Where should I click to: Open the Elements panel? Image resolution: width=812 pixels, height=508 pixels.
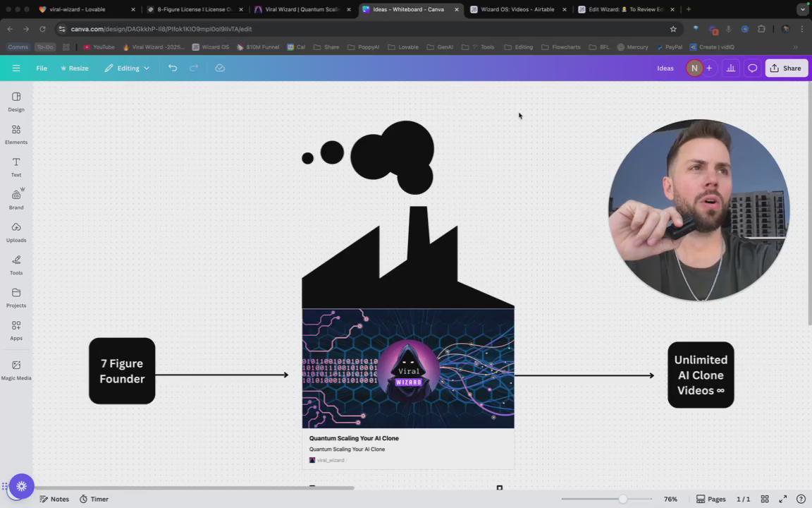point(16,134)
